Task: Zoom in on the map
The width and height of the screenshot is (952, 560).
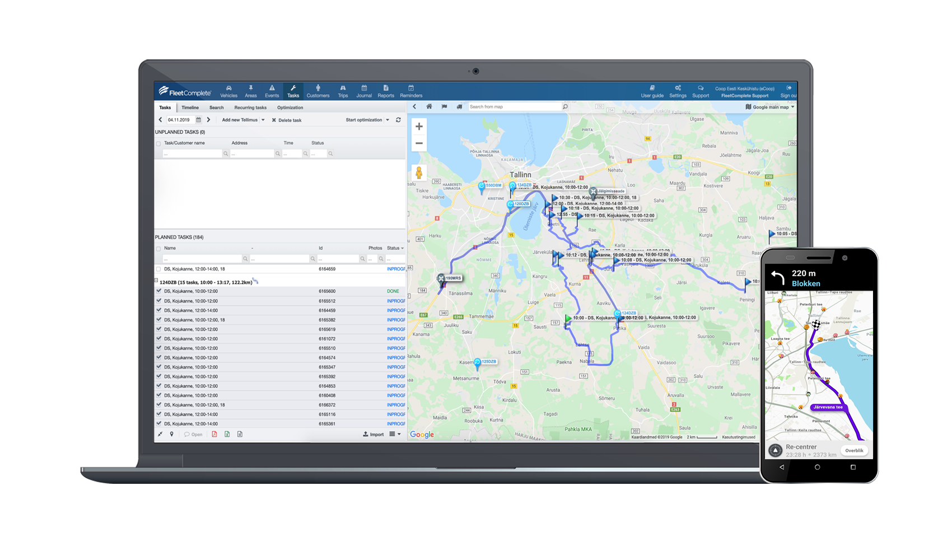Action: (x=419, y=127)
